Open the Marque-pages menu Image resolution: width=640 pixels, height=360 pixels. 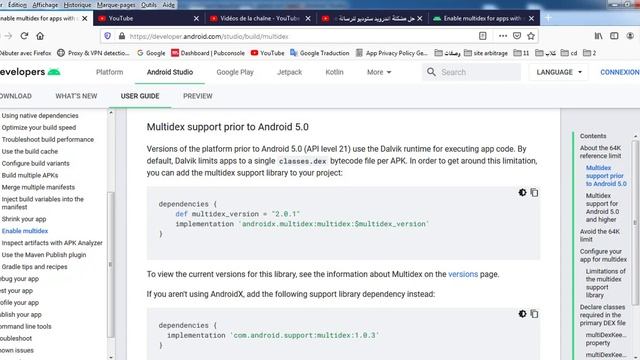(116, 5)
